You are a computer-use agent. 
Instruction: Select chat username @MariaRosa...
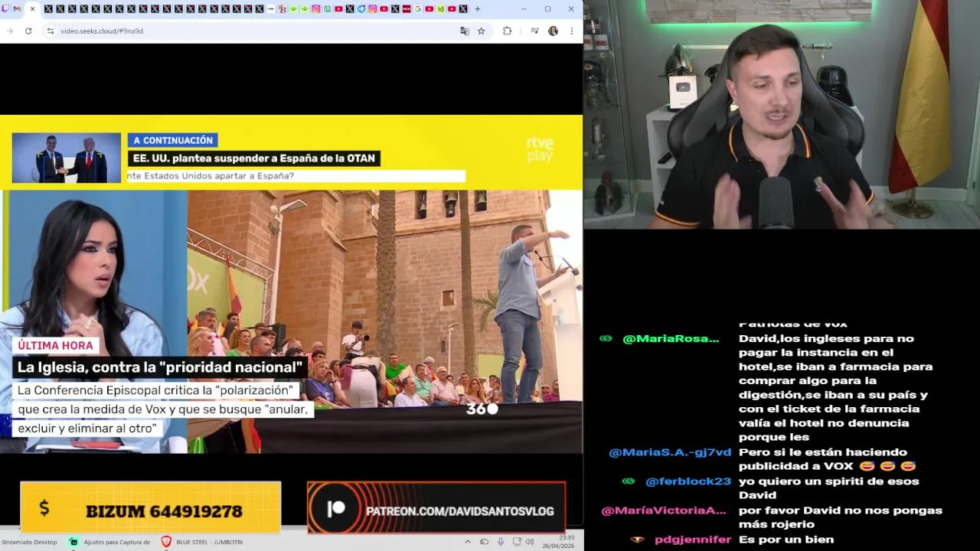click(x=671, y=338)
